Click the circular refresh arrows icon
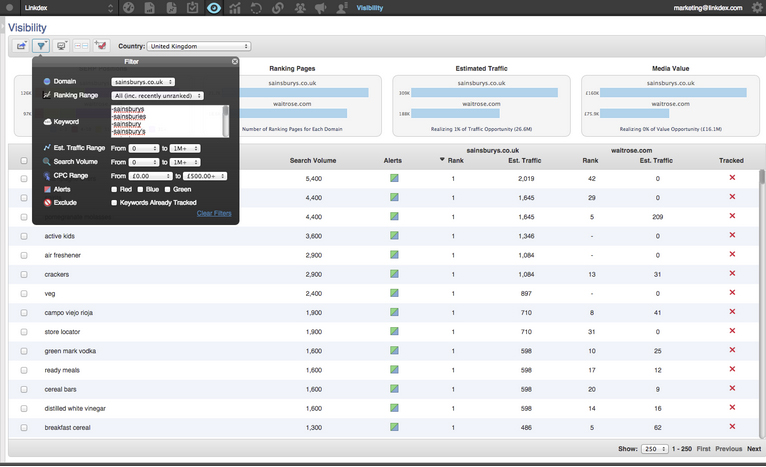Image resolution: width=766 pixels, height=467 pixels. click(x=256, y=8)
